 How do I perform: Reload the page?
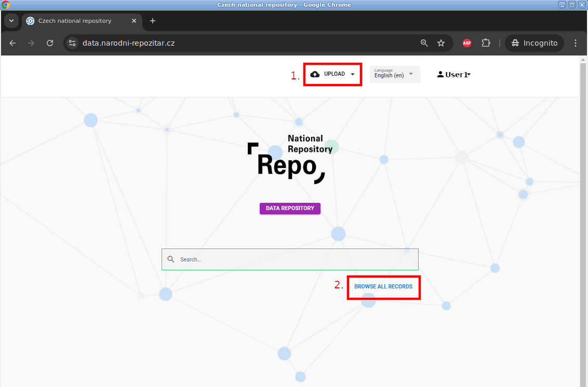[x=50, y=43]
